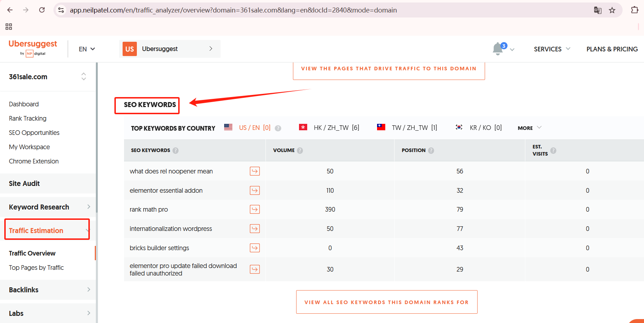Open notifications via the bell icon

(498, 49)
